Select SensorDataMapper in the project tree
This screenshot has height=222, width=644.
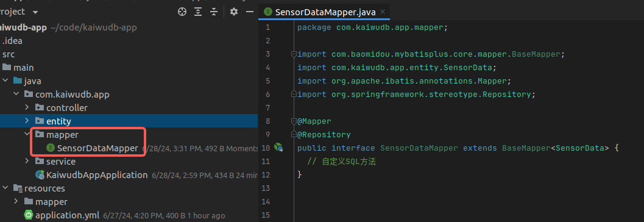[97, 148]
